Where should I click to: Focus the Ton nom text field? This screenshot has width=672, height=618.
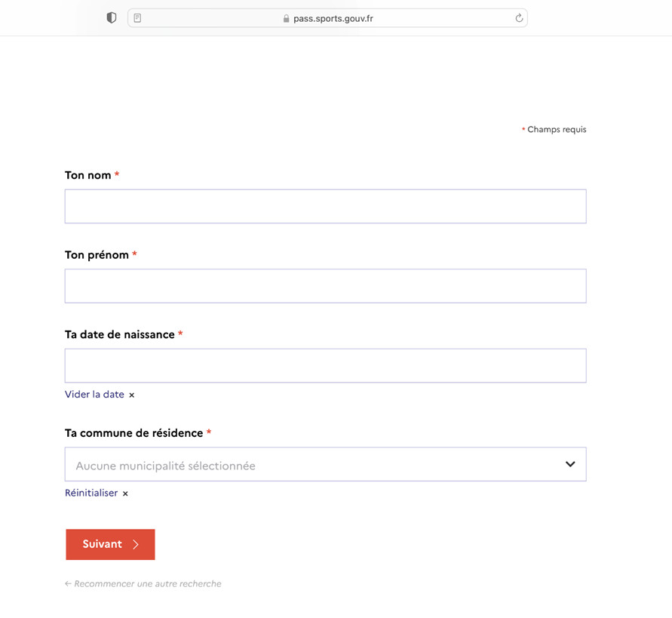325,206
